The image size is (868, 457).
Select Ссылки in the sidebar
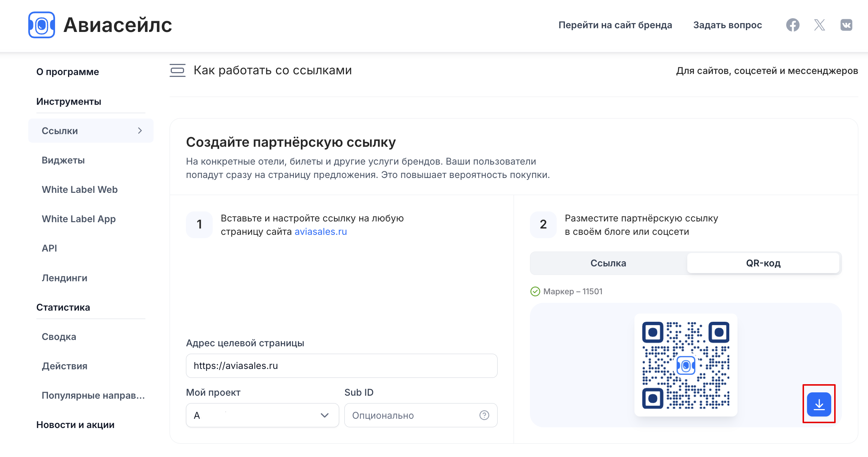pyautogui.click(x=91, y=130)
